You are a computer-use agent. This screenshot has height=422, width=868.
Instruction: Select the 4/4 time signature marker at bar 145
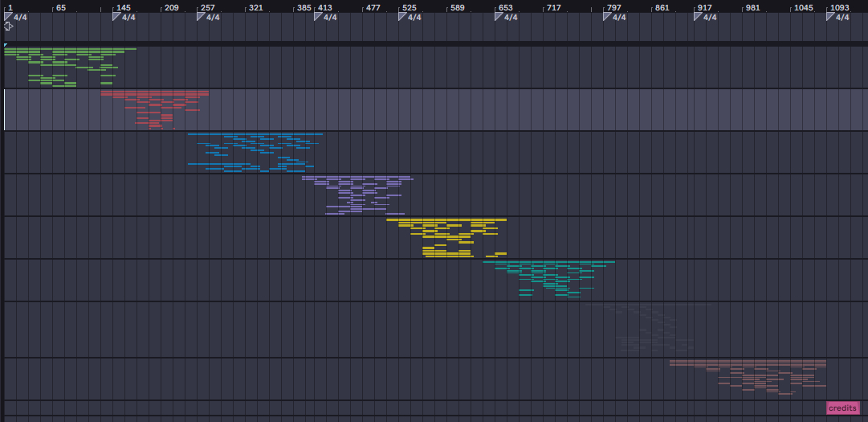(x=116, y=17)
